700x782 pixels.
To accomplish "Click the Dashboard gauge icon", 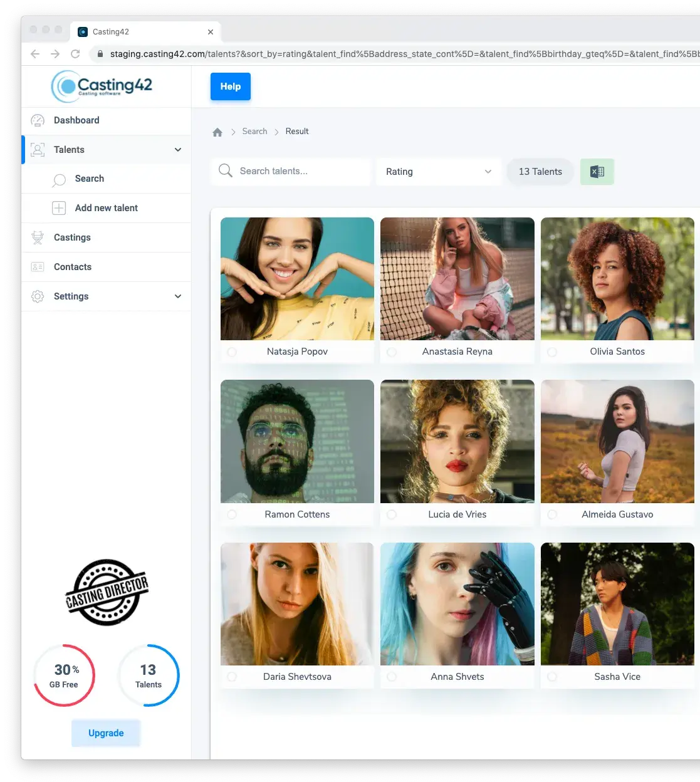I will pos(38,120).
